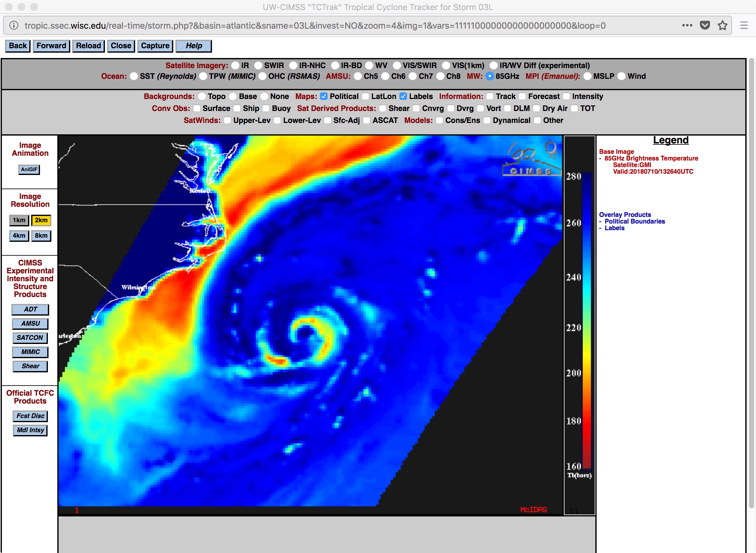Choose Base background
This screenshot has width=756, height=553.
(233, 96)
